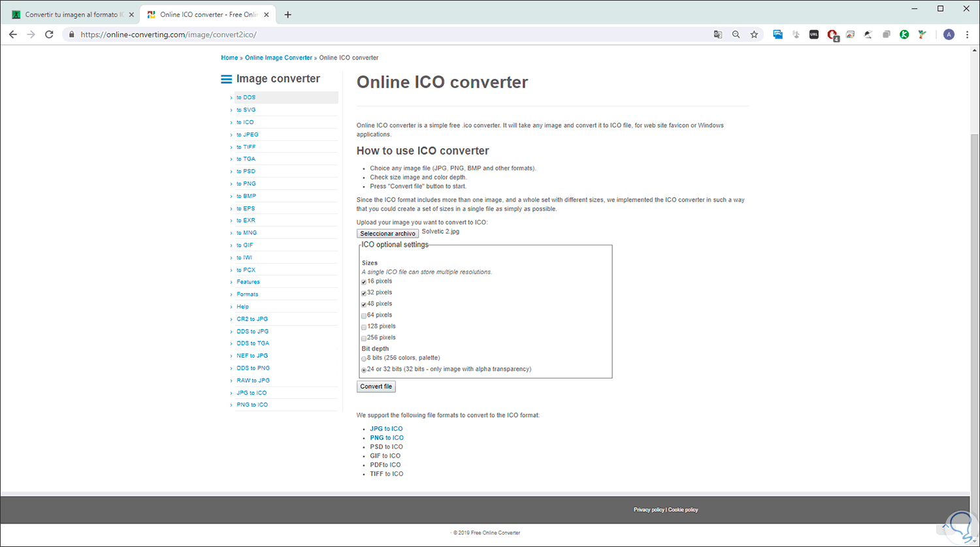This screenshot has height=547, width=980.
Task: Select 8 bits (256 colors, palette)
Action: (364, 358)
